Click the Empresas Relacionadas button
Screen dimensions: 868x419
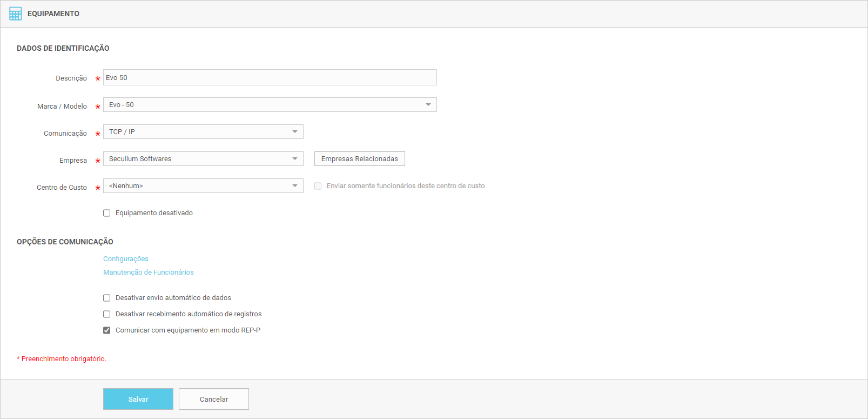359,159
